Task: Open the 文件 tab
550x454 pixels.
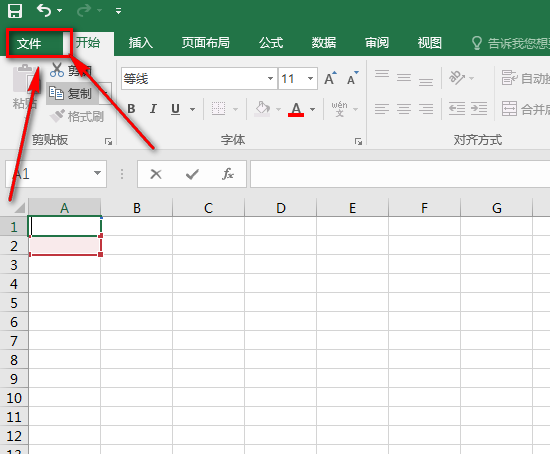Action: [x=29, y=44]
